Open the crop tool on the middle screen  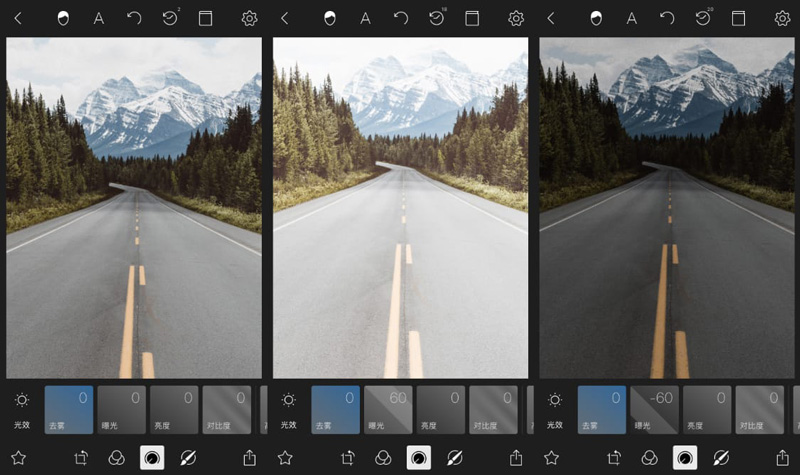pos(348,457)
